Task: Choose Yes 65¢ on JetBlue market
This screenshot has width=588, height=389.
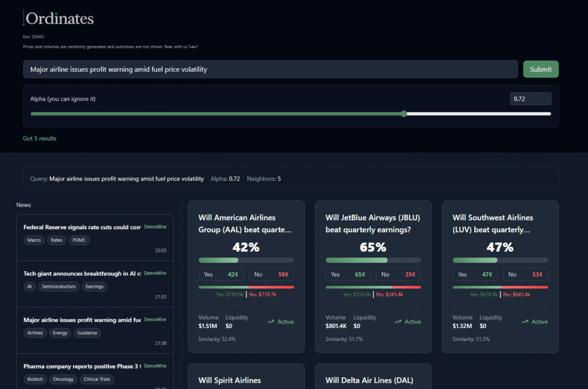Action: (349, 275)
